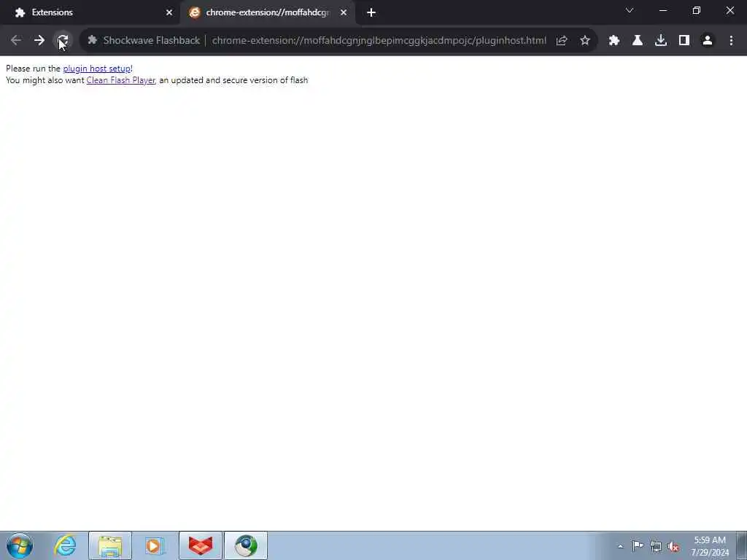Switch to the chrome-extension://moffahdcg tab
The height and width of the screenshot is (560, 747).
tap(267, 12)
